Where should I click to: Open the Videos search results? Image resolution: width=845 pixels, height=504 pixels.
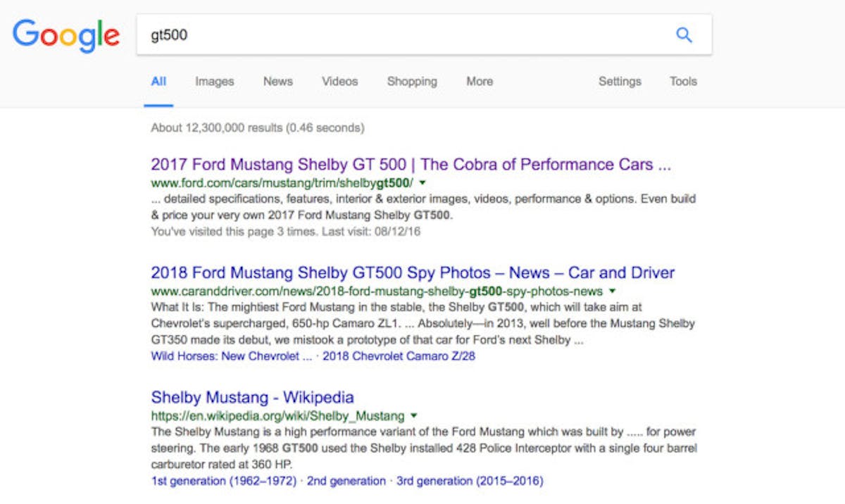pyautogui.click(x=339, y=82)
